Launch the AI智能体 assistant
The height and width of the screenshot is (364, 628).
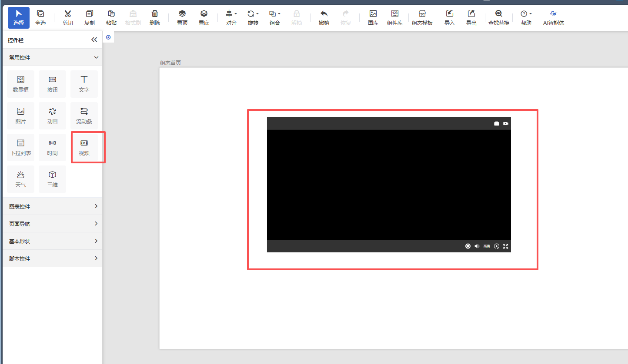(554, 17)
